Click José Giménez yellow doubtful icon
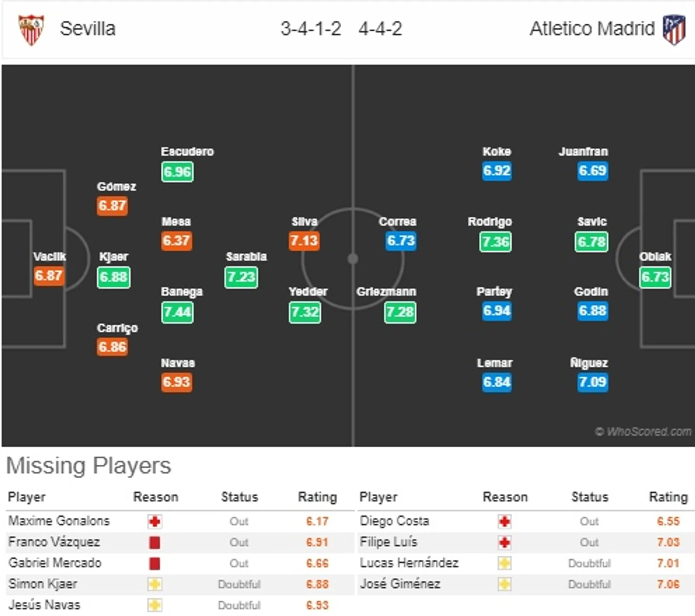The height and width of the screenshot is (616, 695). click(x=505, y=584)
